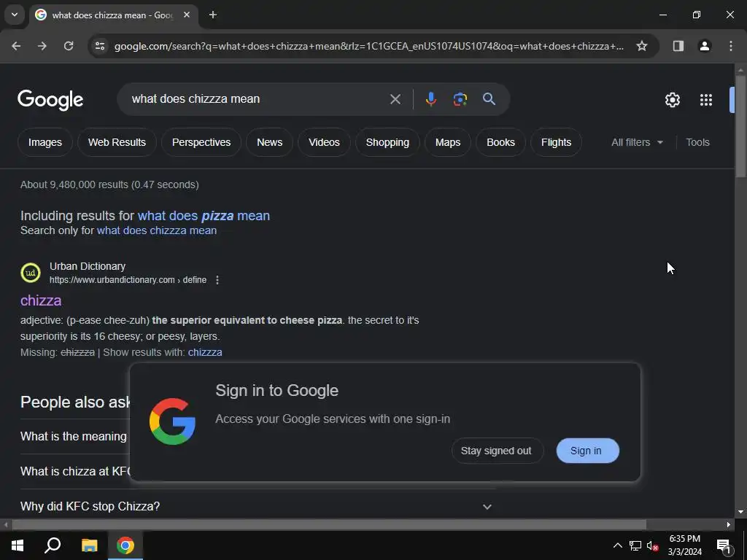Click the Urban Dictionary favicon
This screenshot has height=560, width=747.
[31, 273]
